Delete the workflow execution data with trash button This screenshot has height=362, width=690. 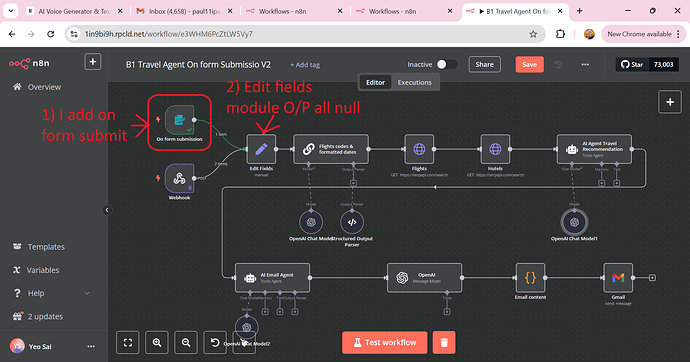(x=444, y=342)
